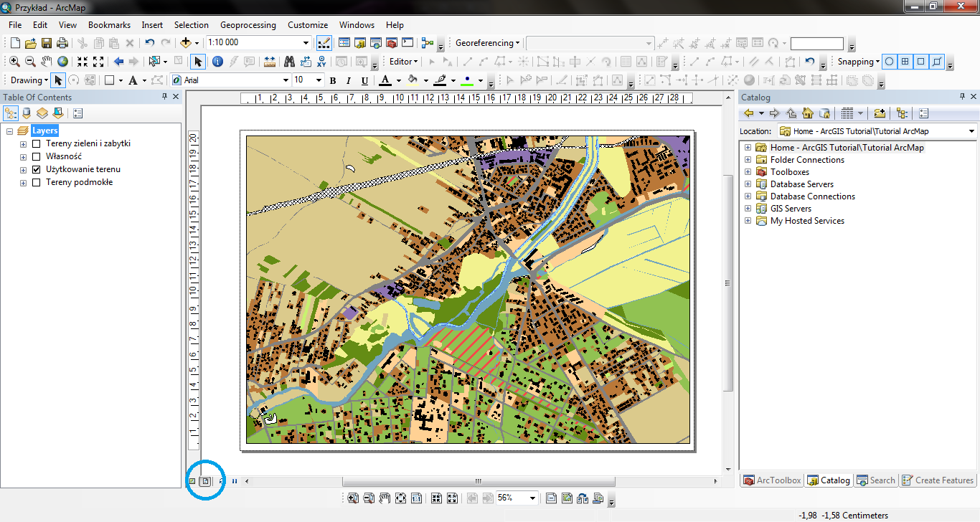Select the Identify tool

pyautogui.click(x=217, y=62)
